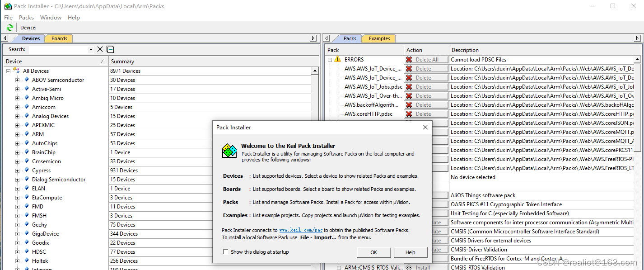The width and height of the screenshot is (644, 270).
Task: Click the '931 Devices' summary cell
Action: [x=124, y=171]
